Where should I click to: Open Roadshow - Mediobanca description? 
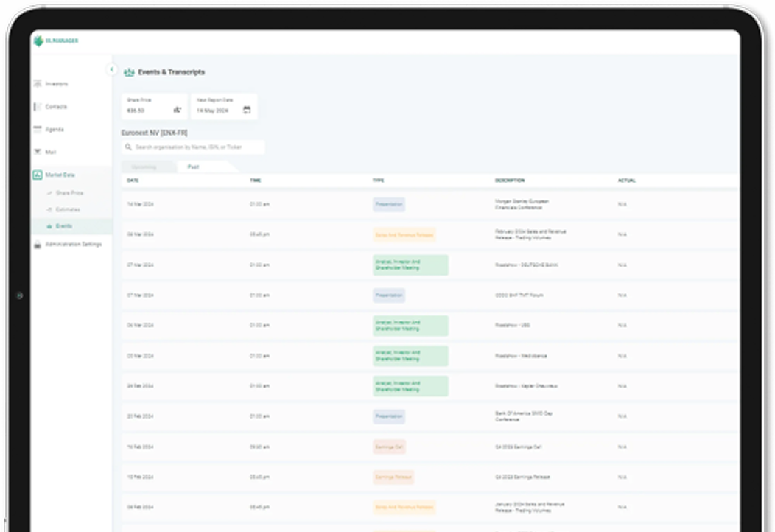[521, 356]
